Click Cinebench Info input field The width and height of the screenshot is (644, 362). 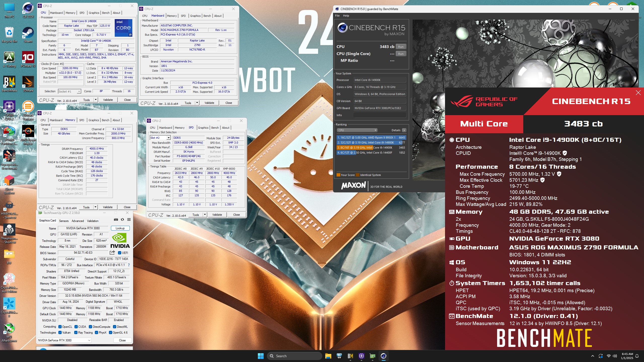coord(380,115)
